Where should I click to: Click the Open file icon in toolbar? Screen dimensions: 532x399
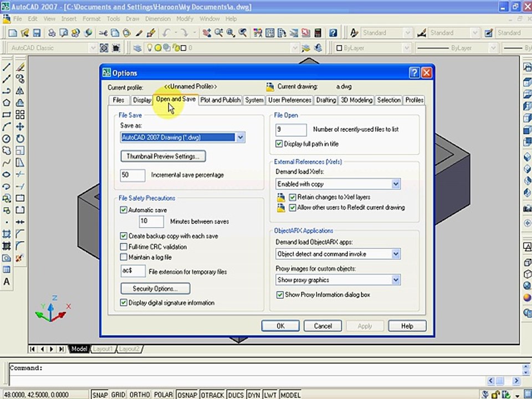point(25,33)
